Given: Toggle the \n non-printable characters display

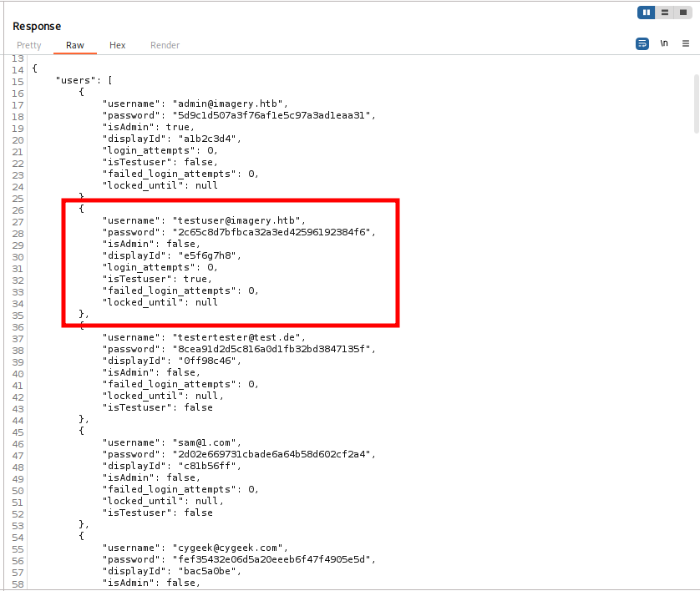Looking at the screenshot, I should (x=664, y=43).
